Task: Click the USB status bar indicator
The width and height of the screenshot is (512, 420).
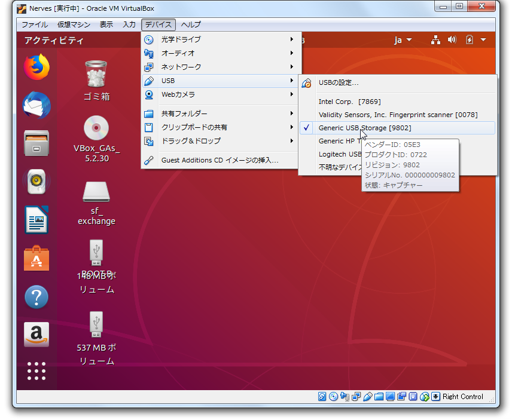Action: pyautogui.click(x=368, y=397)
